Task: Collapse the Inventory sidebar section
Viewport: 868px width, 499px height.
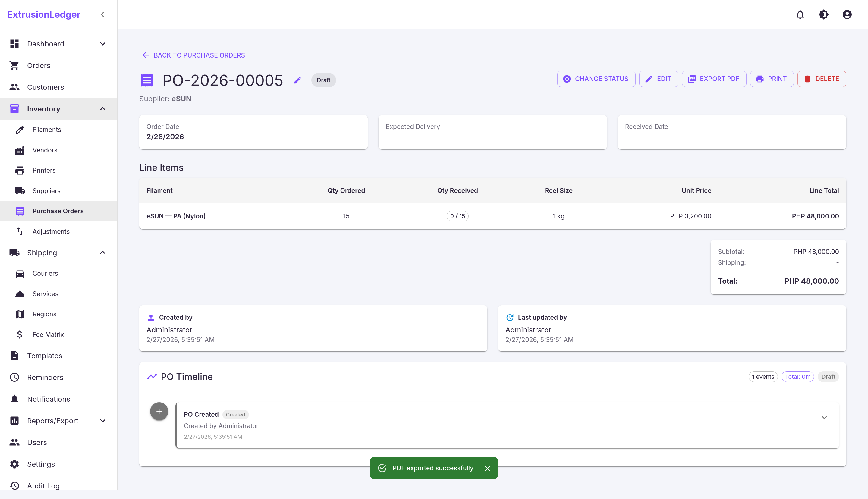Action: point(102,109)
